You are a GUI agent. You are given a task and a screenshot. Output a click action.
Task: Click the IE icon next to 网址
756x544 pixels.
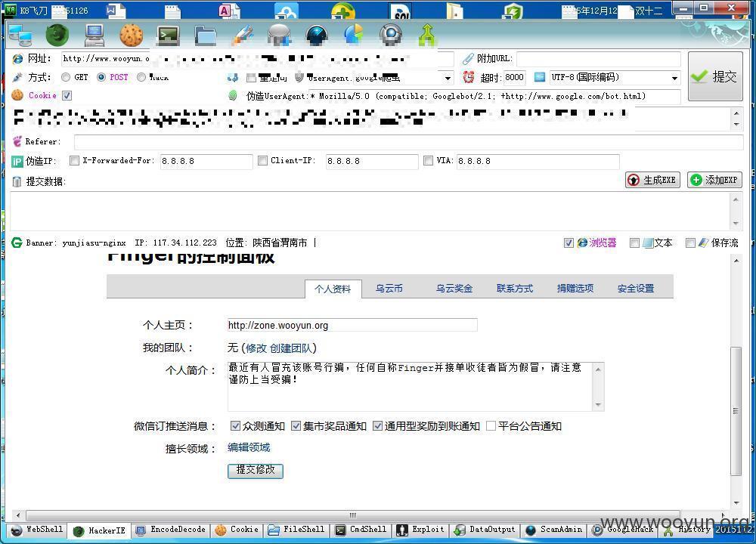tap(17, 59)
